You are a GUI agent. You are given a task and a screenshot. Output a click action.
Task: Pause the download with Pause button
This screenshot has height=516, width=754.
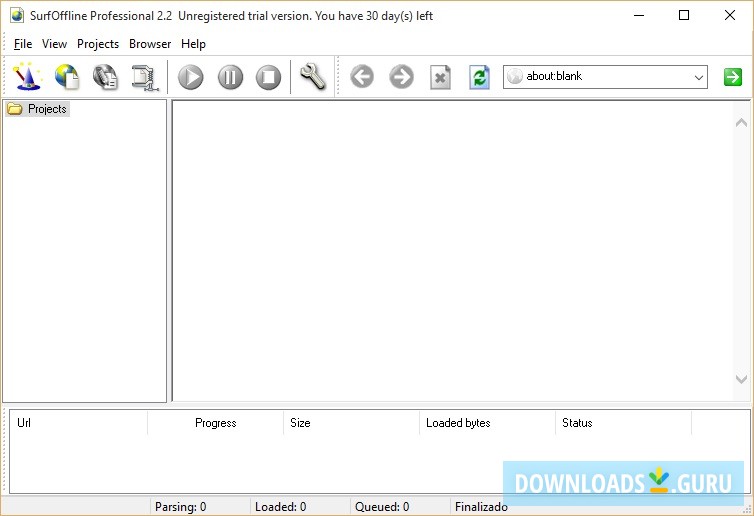230,77
